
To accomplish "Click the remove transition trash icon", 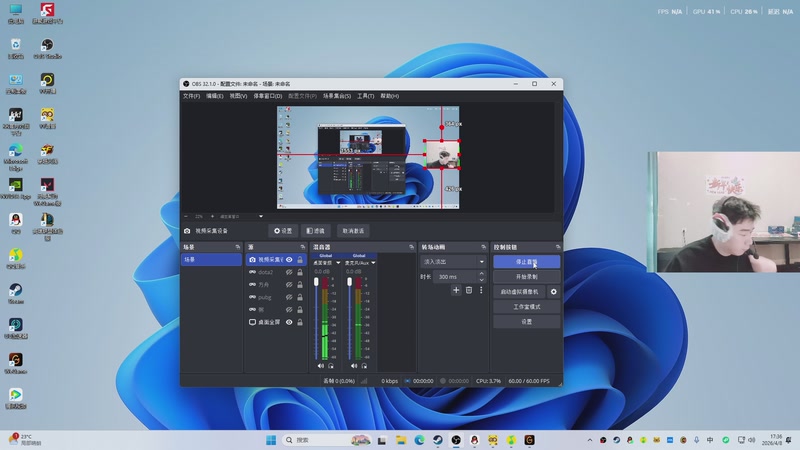I will coord(468,290).
